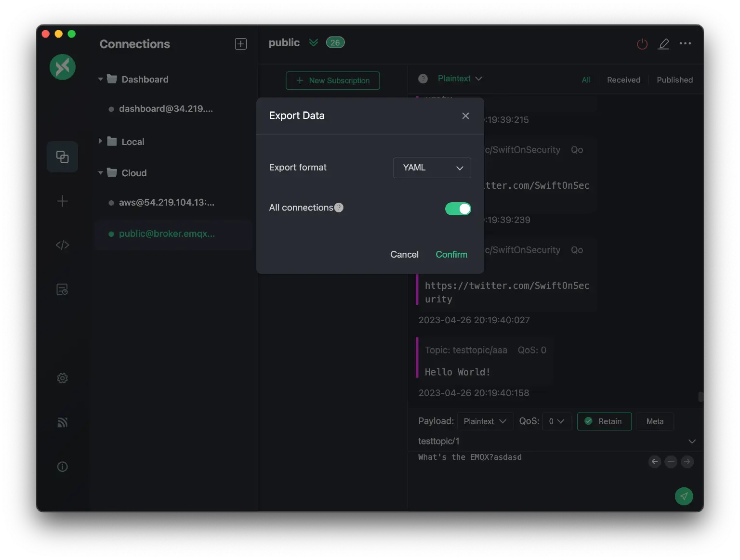740x560 pixels.
Task: Toggle the Retain flag for publishing
Action: tap(604, 421)
